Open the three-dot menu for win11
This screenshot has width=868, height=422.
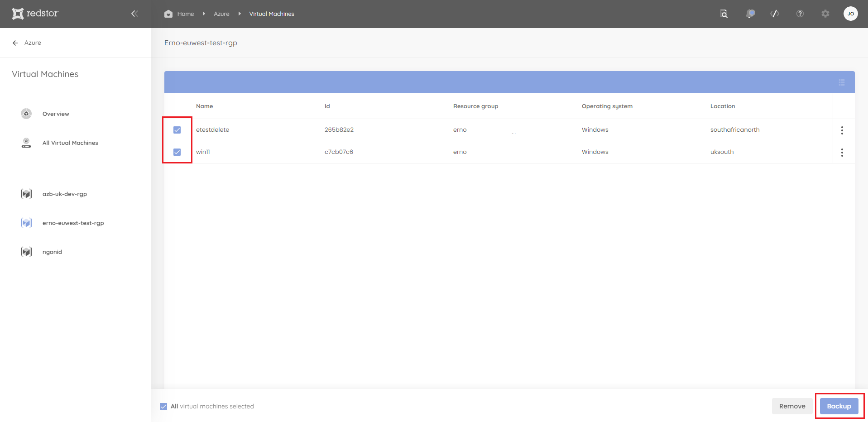click(842, 153)
